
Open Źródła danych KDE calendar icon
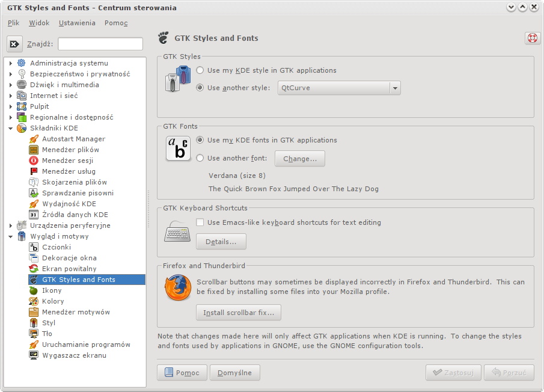[34, 215]
